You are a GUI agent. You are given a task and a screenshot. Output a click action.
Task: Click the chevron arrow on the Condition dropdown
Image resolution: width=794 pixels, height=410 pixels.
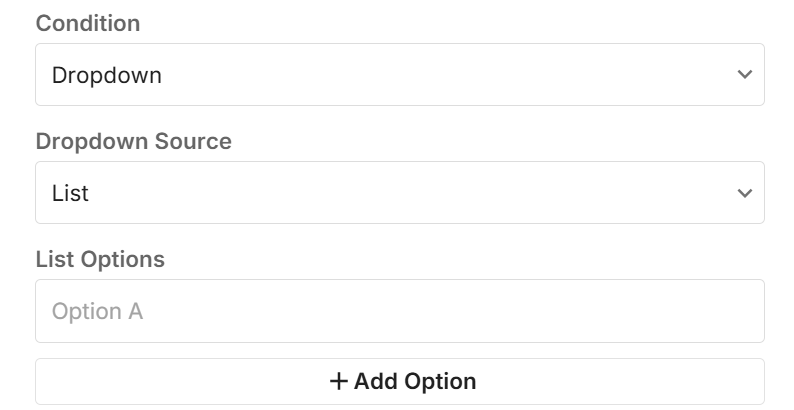[x=743, y=75]
